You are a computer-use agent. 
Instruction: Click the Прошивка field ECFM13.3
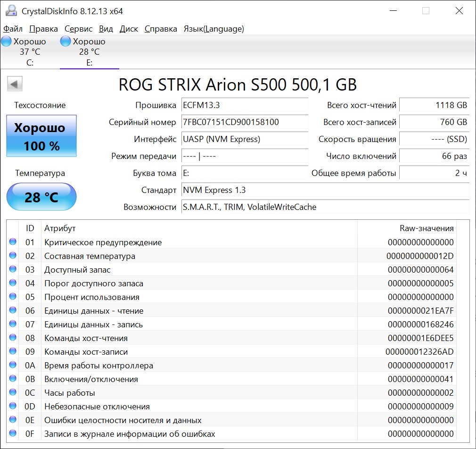tap(245, 105)
